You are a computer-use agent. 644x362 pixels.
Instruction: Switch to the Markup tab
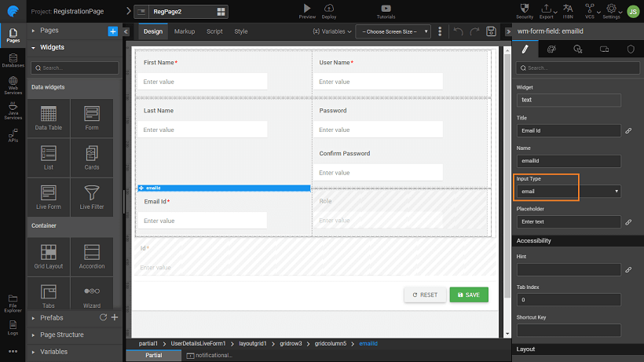185,31
